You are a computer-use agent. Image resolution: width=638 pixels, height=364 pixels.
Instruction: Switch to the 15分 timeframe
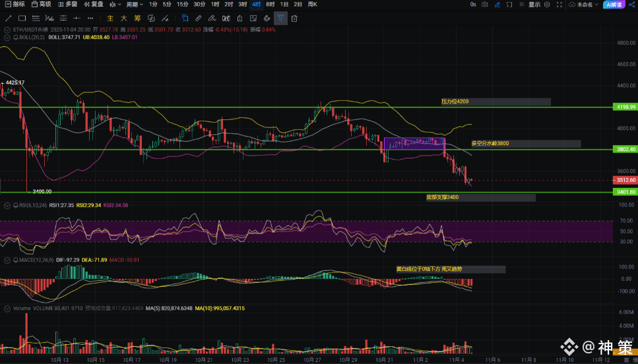[x=182, y=5]
